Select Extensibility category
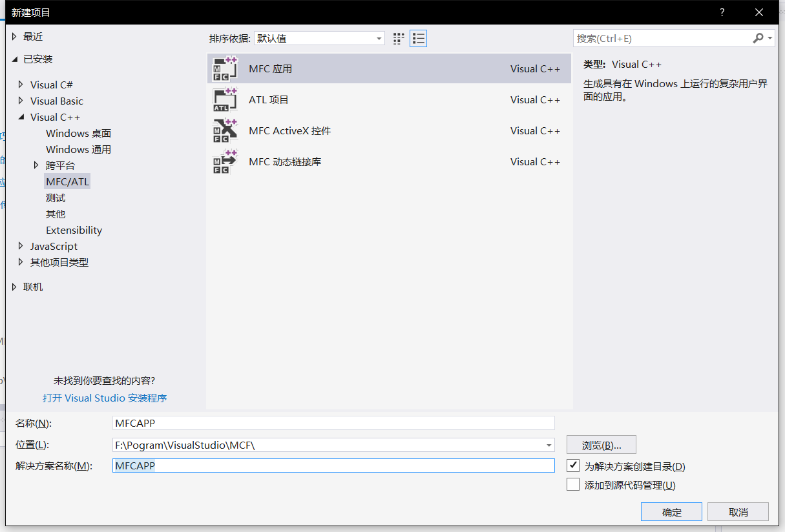Screen dimensions: 785x532 (74, 230)
